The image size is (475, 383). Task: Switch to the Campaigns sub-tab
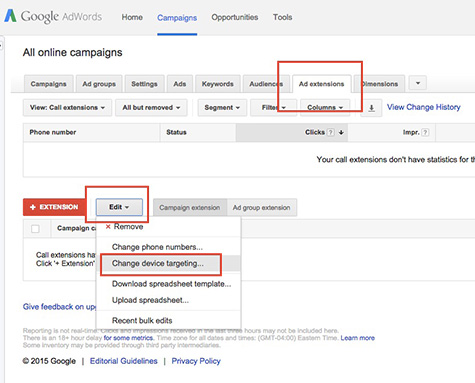(48, 84)
